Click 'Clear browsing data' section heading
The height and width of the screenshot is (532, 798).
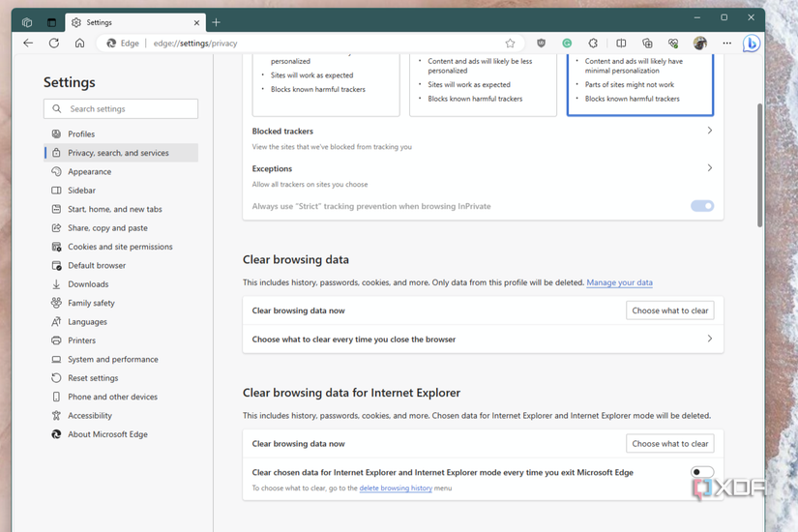pos(296,259)
